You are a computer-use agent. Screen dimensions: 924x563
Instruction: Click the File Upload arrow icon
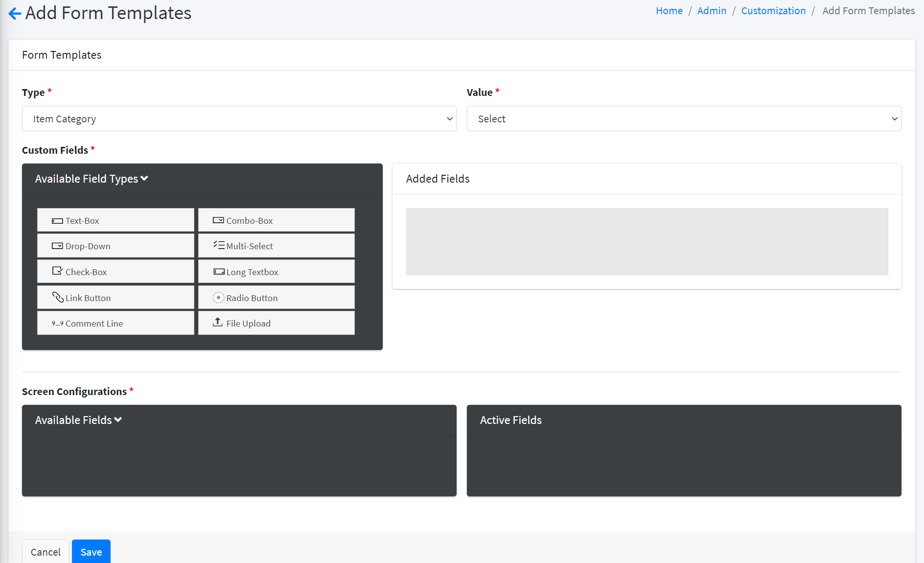coord(218,322)
